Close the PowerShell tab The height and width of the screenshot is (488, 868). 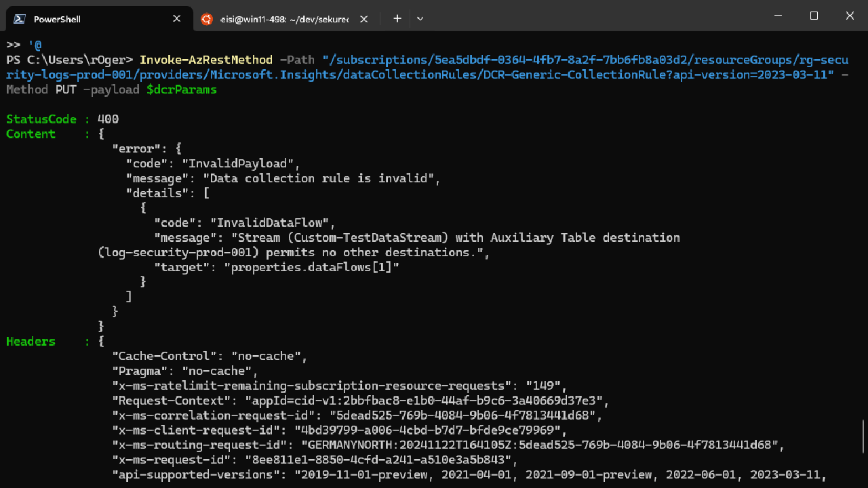[176, 18]
